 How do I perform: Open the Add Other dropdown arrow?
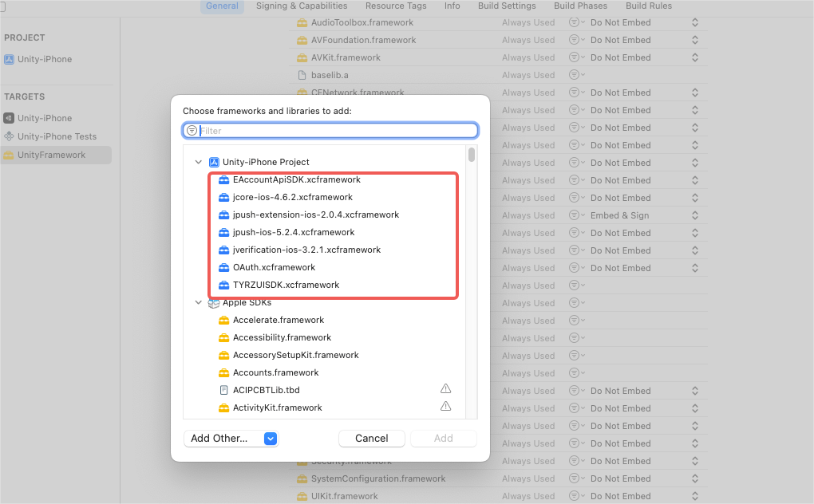point(271,439)
